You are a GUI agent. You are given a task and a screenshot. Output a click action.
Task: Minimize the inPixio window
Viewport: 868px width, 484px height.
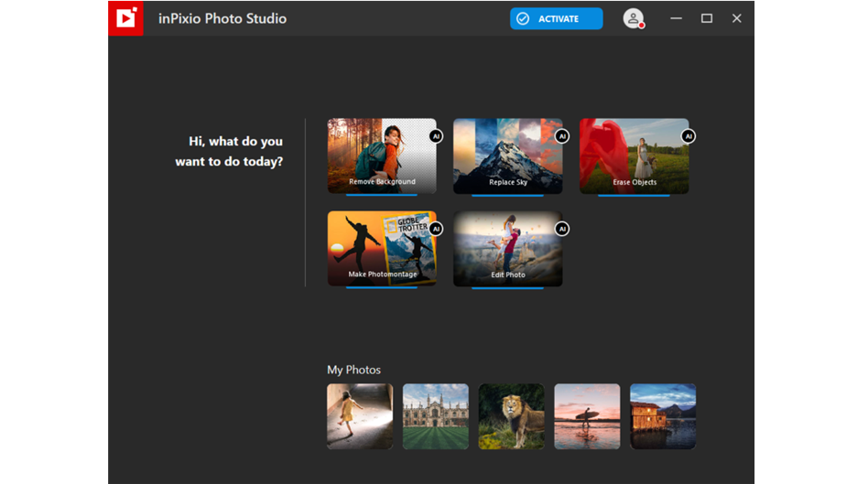click(676, 18)
